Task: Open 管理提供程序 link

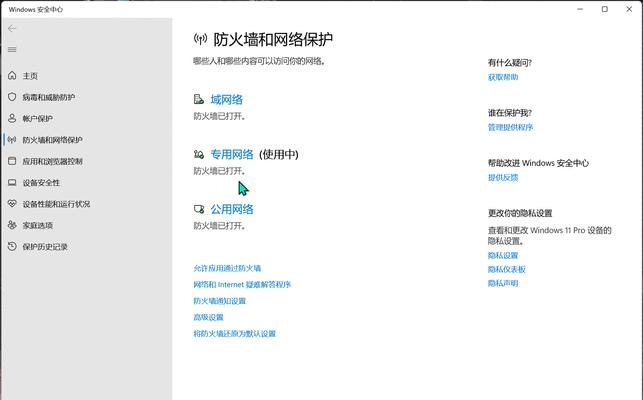Action: (510, 127)
